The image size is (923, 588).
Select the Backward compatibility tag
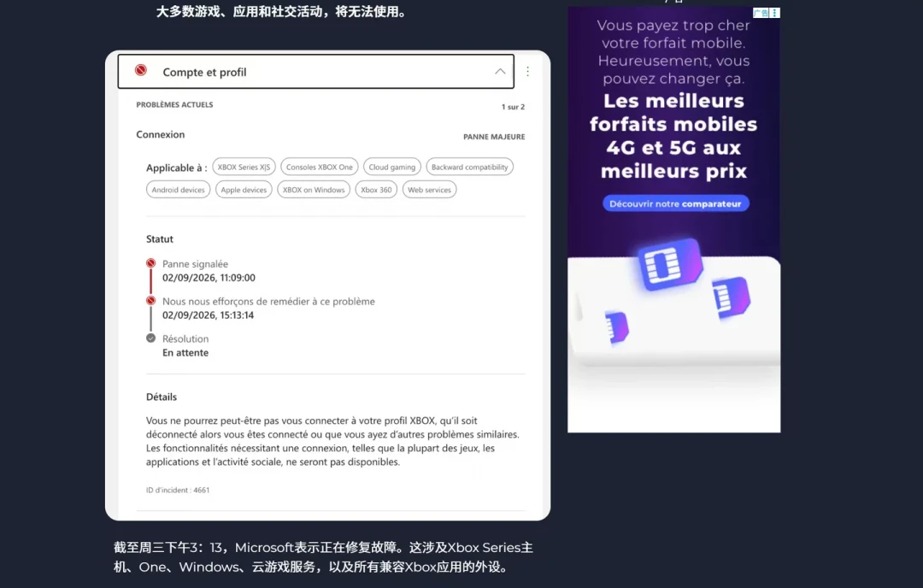tap(470, 168)
